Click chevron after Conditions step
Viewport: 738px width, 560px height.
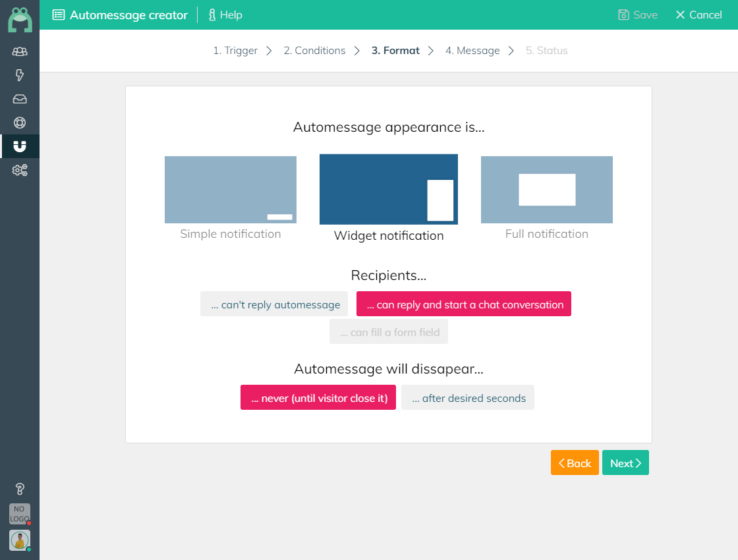click(x=357, y=51)
